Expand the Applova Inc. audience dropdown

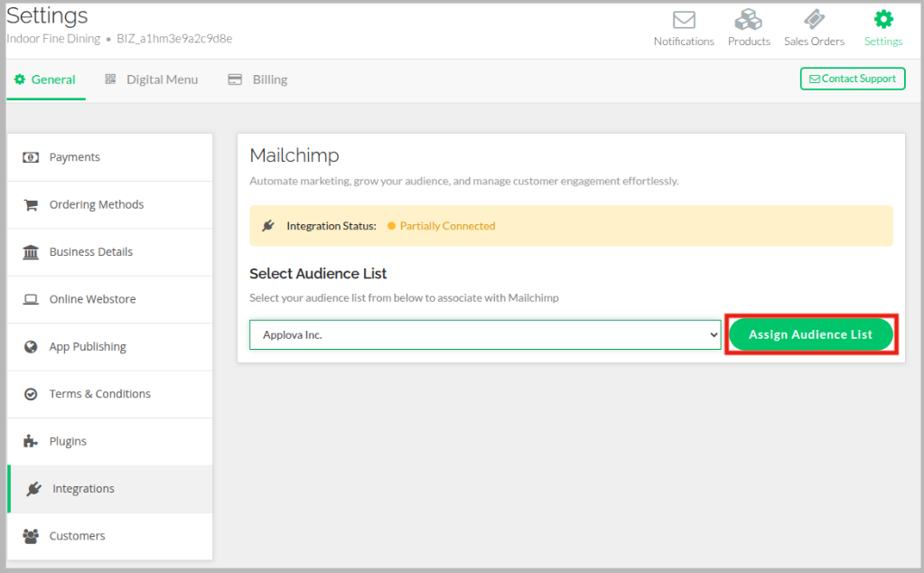point(485,334)
